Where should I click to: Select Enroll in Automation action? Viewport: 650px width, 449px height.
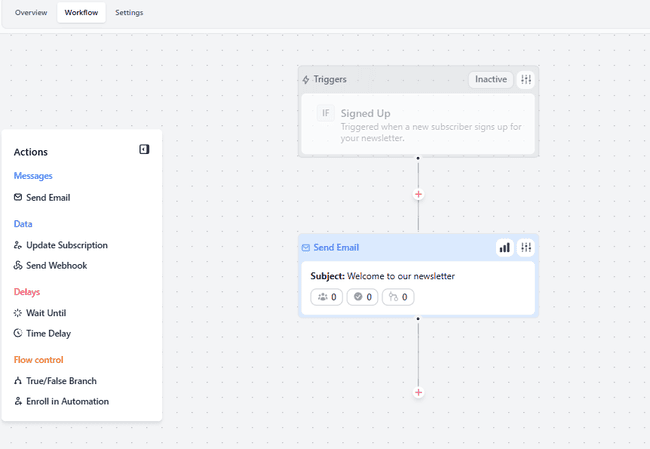pyautogui.click(x=67, y=402)
